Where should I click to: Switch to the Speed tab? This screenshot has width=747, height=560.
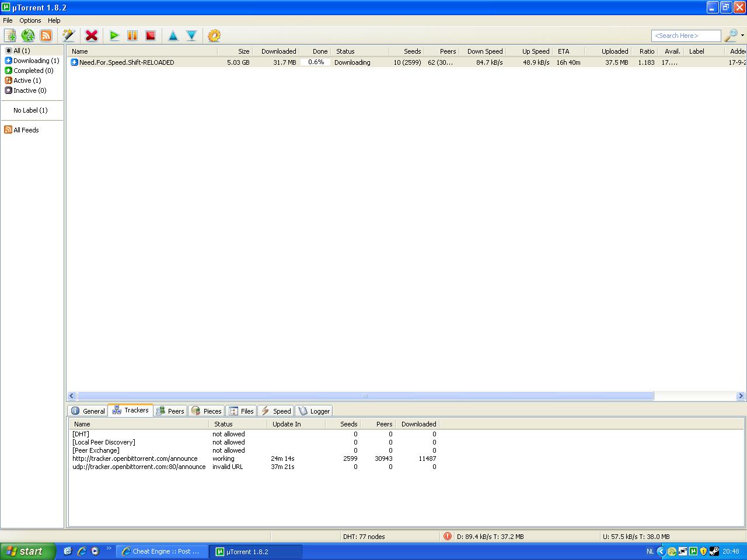point(275,411)
